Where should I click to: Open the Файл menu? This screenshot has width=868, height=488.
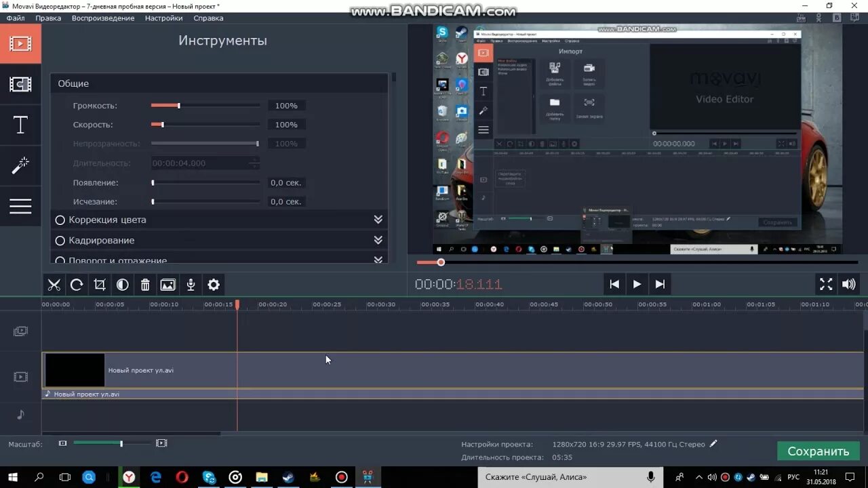[x=16, y=18]
